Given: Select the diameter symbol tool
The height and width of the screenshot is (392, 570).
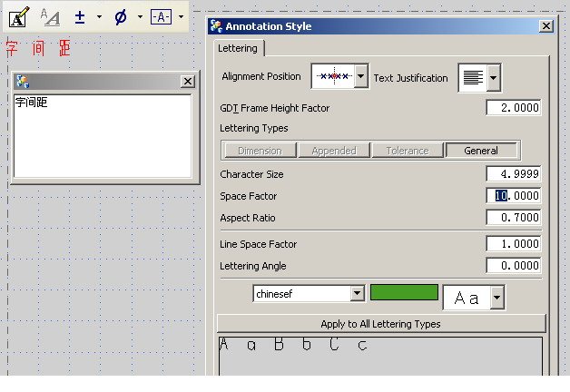Looking at the screenshot, I should (x=121, y=16).
